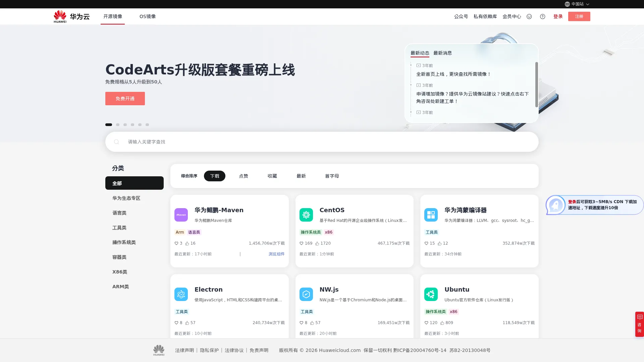Sort mirrors by 下载

(x=215, y=176)
